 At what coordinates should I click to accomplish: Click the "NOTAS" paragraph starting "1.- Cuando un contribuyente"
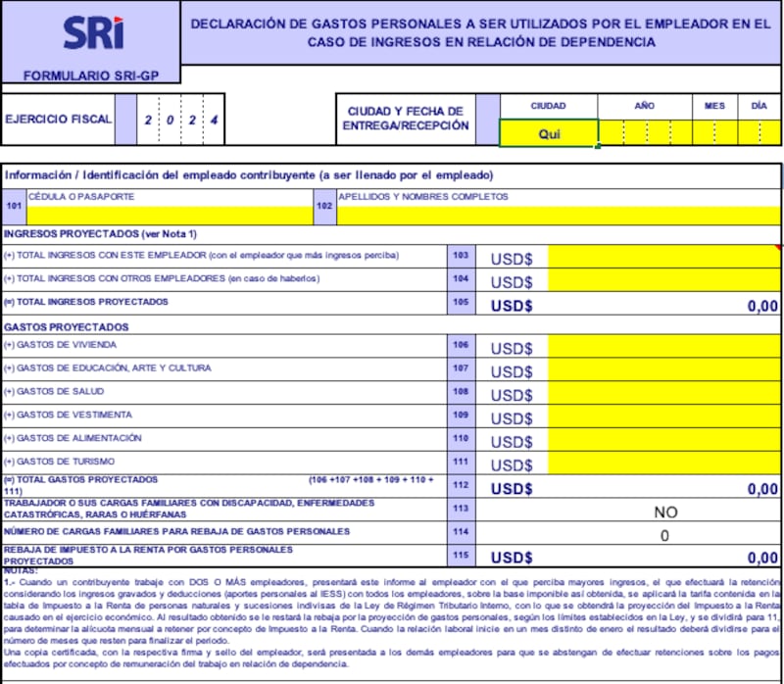pos(391,611)
